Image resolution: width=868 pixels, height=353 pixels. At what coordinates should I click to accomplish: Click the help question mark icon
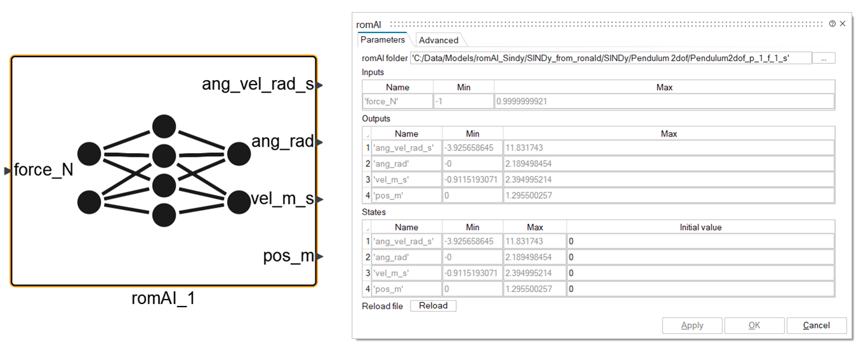tap(832, 23)
